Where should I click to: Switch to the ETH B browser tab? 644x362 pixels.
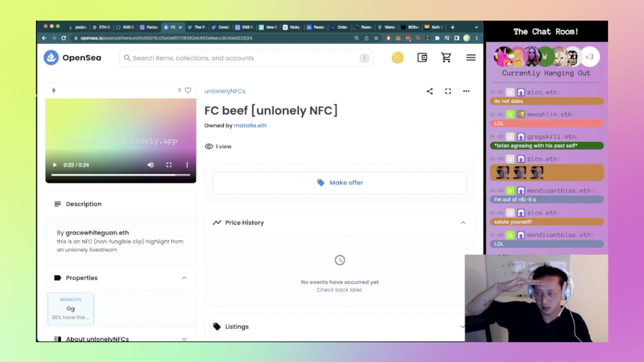point(101,27)
